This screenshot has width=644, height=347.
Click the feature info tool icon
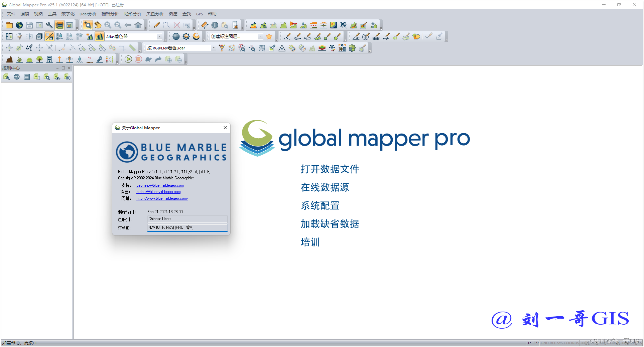[x=215, y=25]
